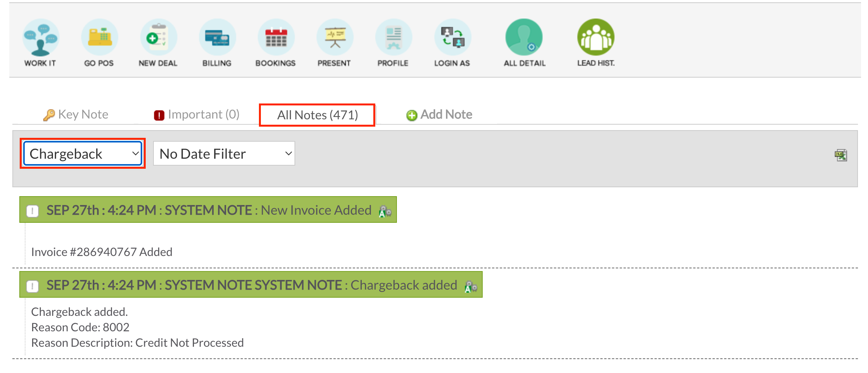Open All Detail view
This screenshot has width=868, height=373.
(x=524, y=38)
